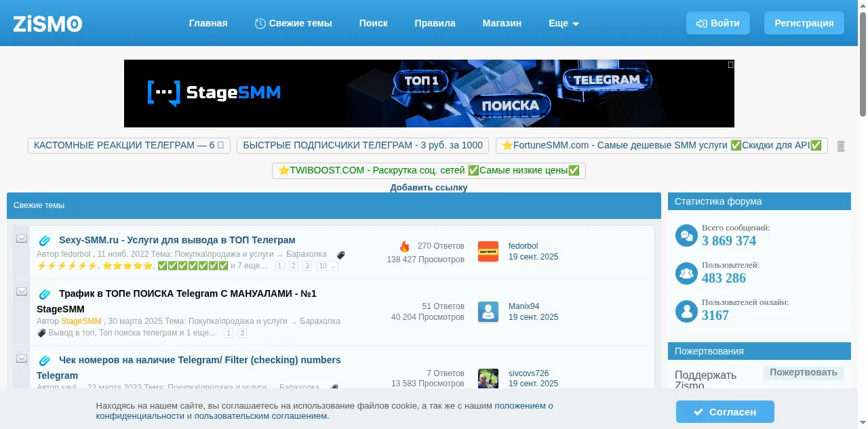Open author StageSMM profile link
The image size is (868, 429).
click(x=81, y=321)
